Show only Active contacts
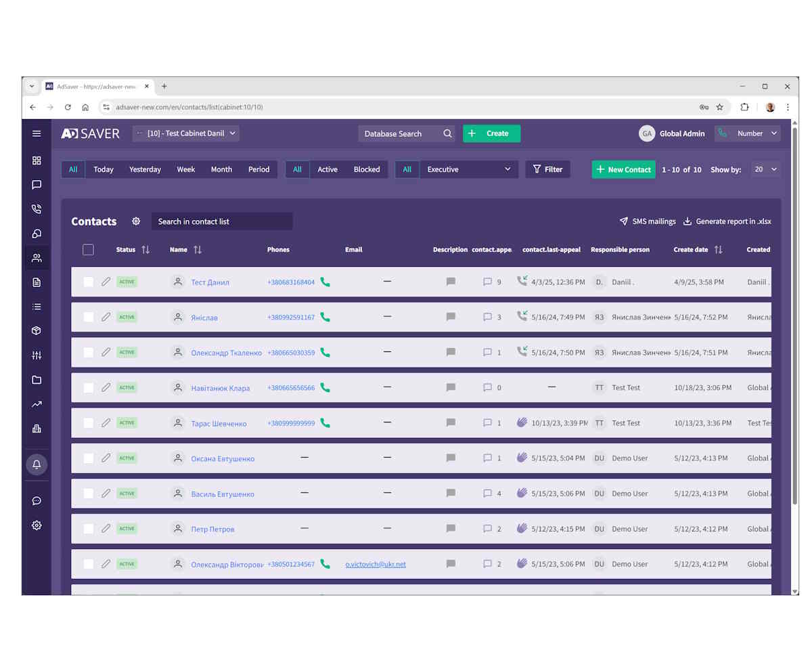812x652 pixels. tap(328, 169)
